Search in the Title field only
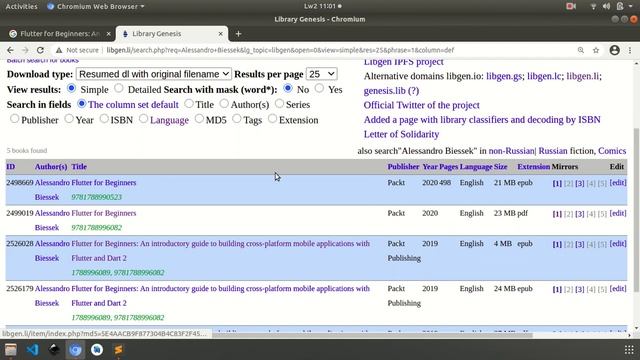 (189, 104)
